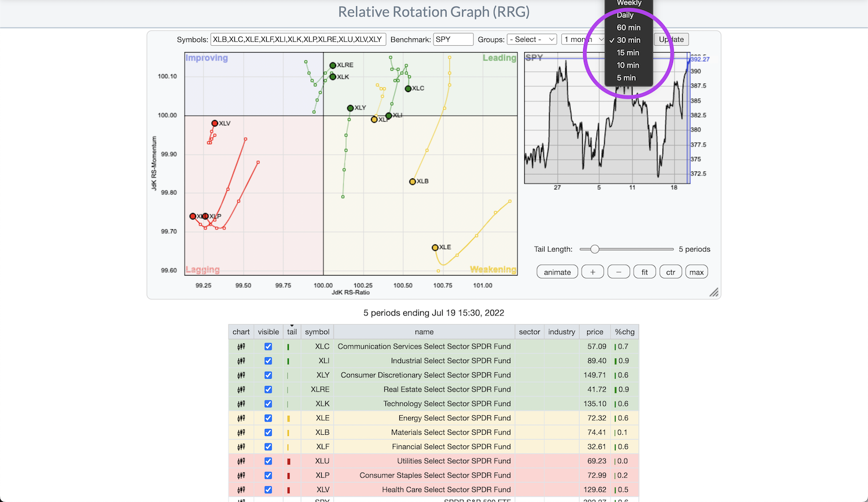This screenshot has height=502, width=868.
Task: Toggle visible checkbox for XLK Technology
Action: (268, 404)
